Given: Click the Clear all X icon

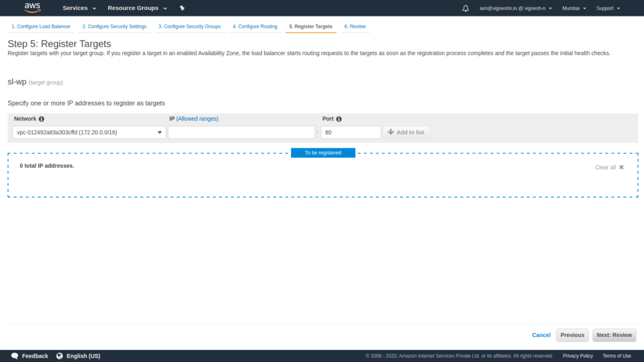Looking at the screenshot, I should [621, 167].
